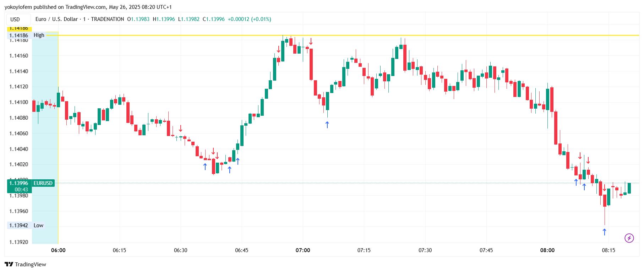The image size is (644, 272).
Task: Click the 06:00 time axis label
Action: (x=58, y=250)
